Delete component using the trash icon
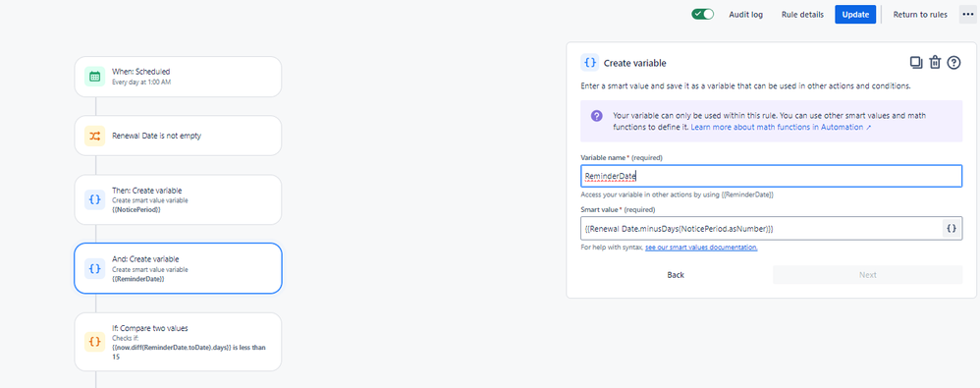 coord(935,63)
